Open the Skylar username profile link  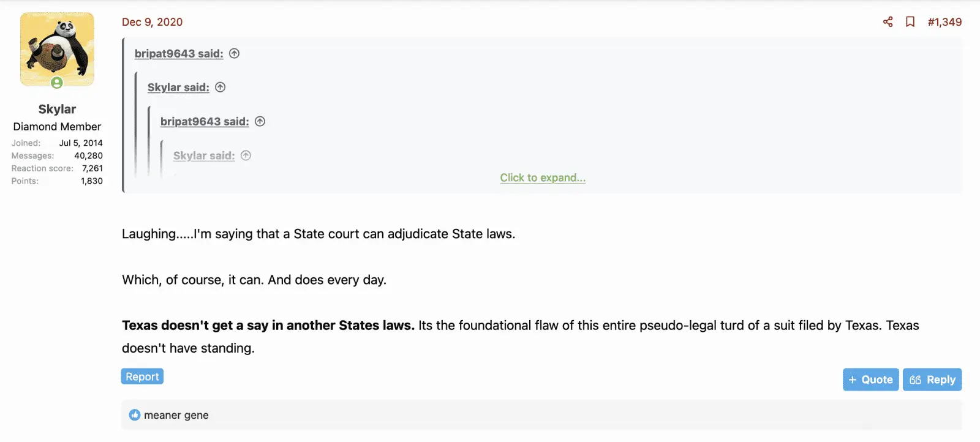pos(57,109)
